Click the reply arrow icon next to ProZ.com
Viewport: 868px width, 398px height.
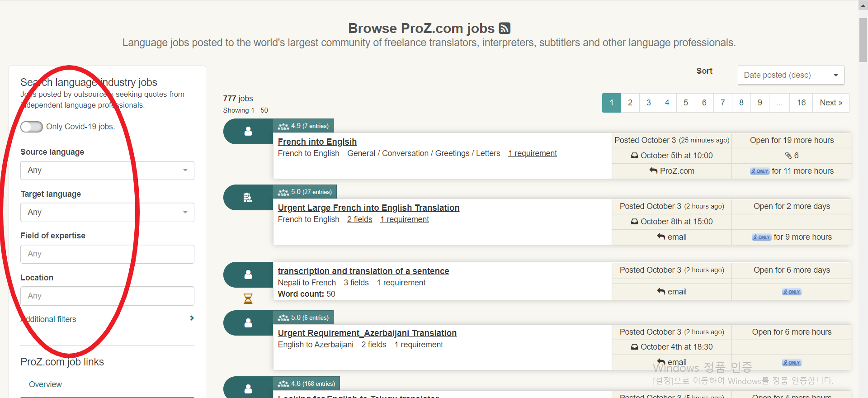pyautogui.click(x=653, y=171)
